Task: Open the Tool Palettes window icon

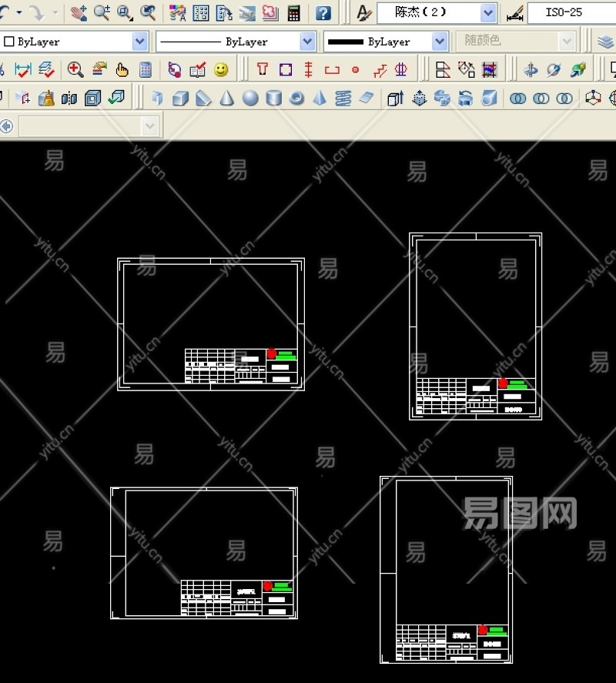Action: coord(224,13)
